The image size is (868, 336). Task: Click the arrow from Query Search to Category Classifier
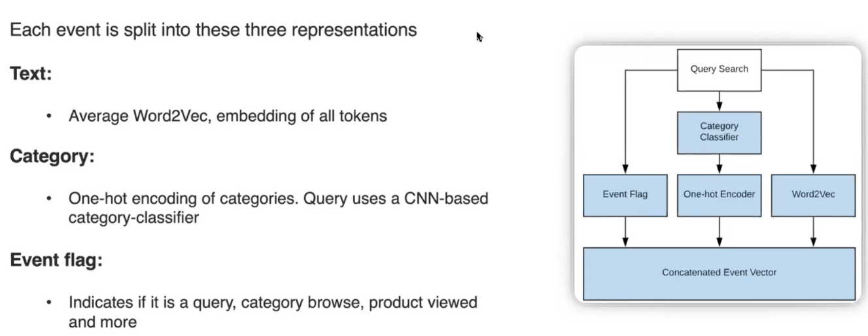(720, 101)
